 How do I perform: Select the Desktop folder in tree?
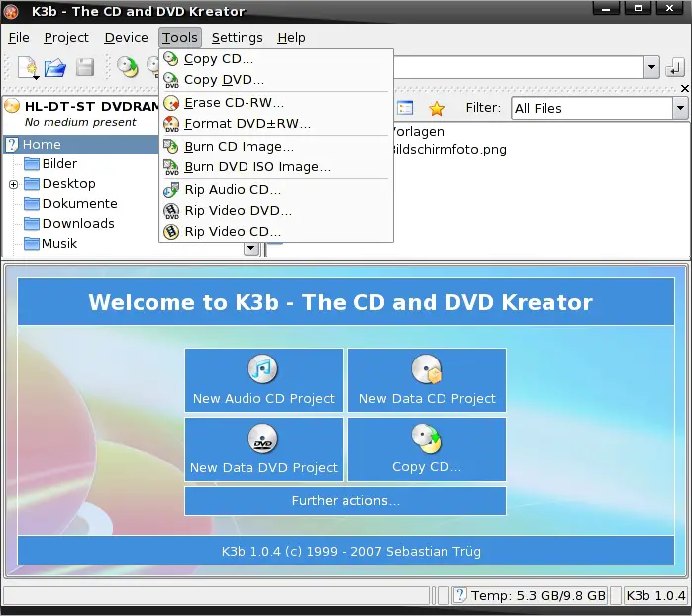click(x=69, y=184)
